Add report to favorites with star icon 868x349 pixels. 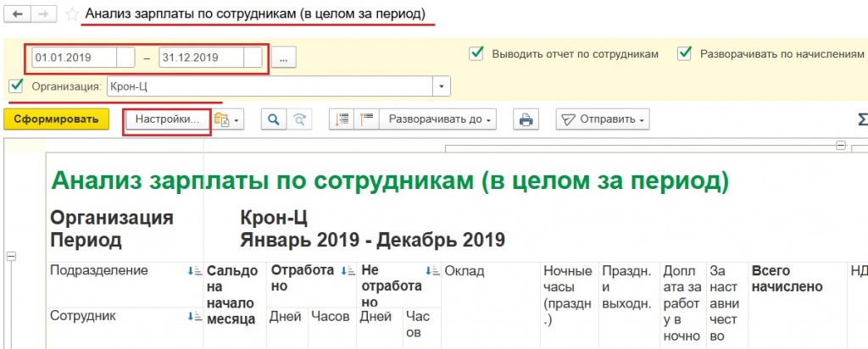click(x=72, y=14)
